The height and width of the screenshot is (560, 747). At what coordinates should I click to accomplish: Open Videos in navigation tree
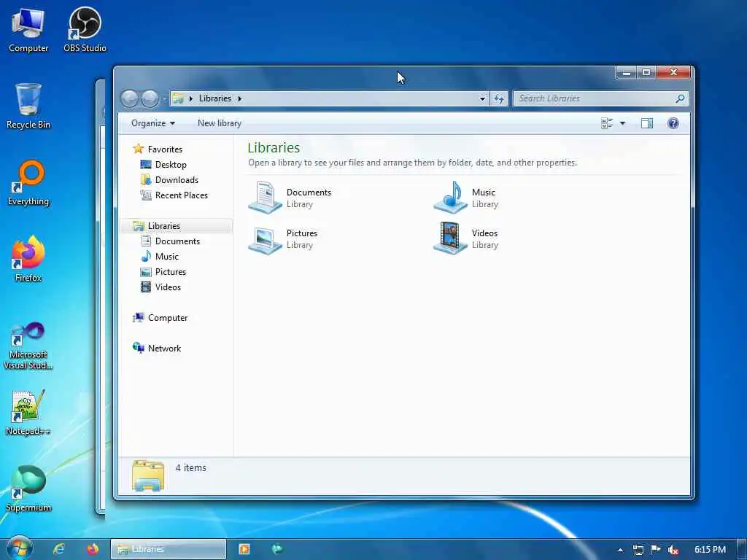point(168,287)
